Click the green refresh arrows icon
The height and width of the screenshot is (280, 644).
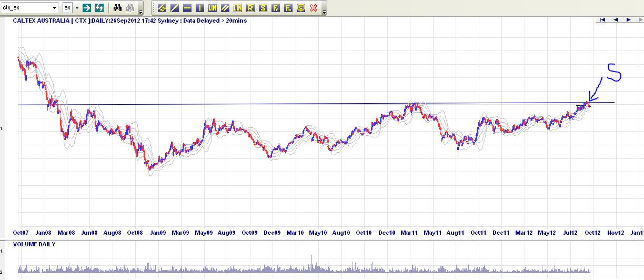(x=99, y=8)
